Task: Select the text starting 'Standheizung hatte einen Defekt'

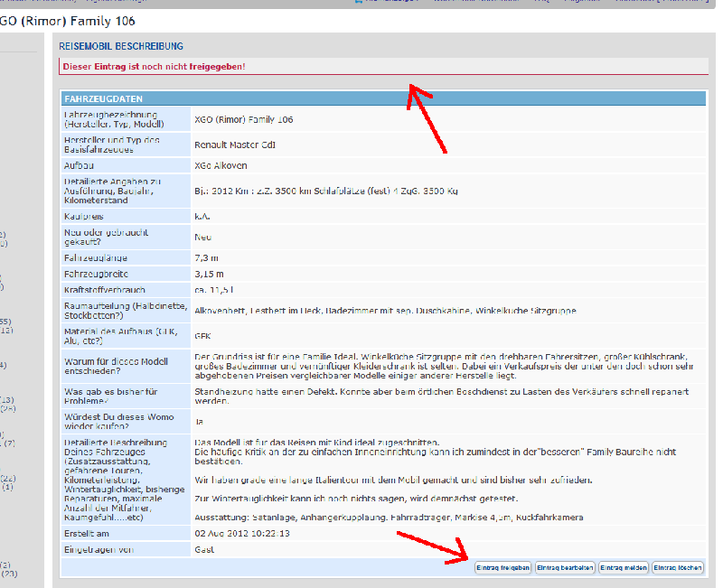Action: click(x=441, y=396)
